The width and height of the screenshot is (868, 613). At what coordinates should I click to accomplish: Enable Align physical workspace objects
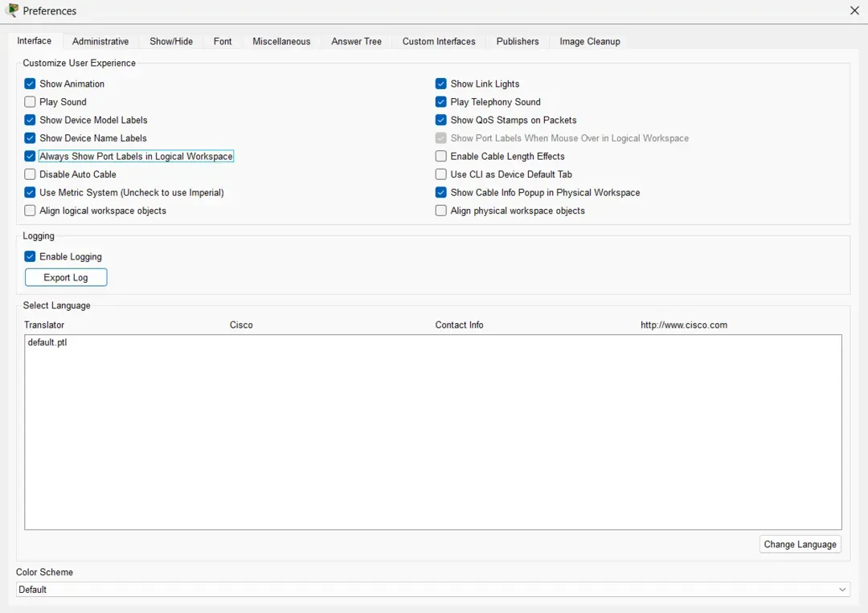(x=440, y=210)
